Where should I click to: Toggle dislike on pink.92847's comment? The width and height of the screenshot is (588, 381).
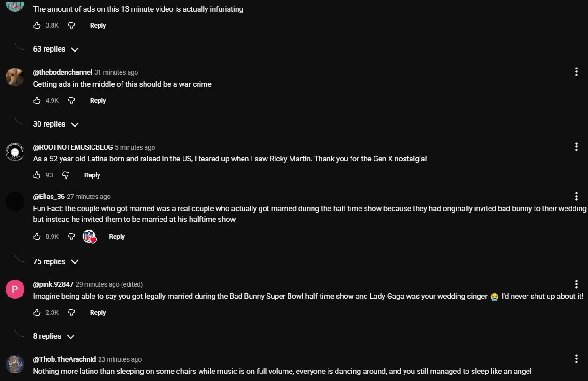pos(71,312)
